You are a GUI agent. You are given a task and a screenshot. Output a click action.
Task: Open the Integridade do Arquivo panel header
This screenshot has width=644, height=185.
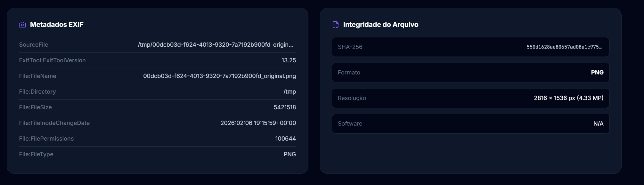coord(381,24)
